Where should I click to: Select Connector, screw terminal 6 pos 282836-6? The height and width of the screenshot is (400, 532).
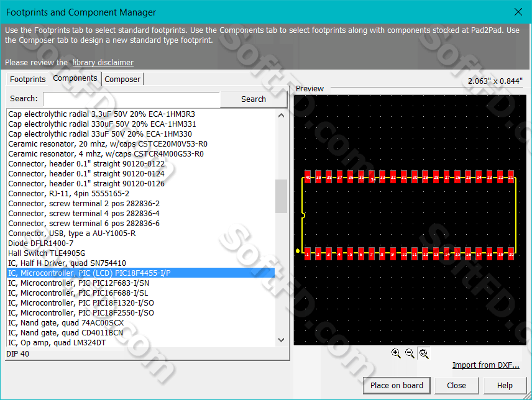[x=141, y=224]
